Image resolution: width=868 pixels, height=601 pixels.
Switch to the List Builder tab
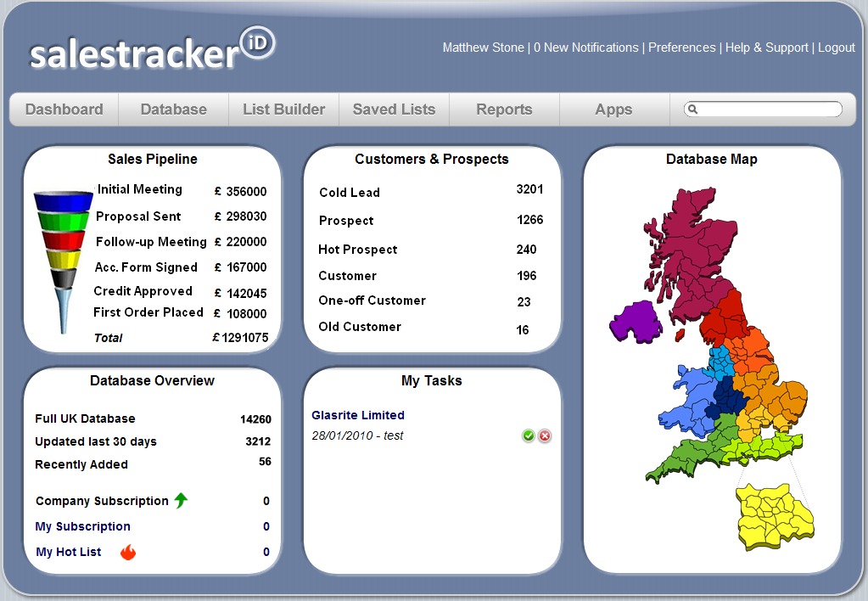283,110
